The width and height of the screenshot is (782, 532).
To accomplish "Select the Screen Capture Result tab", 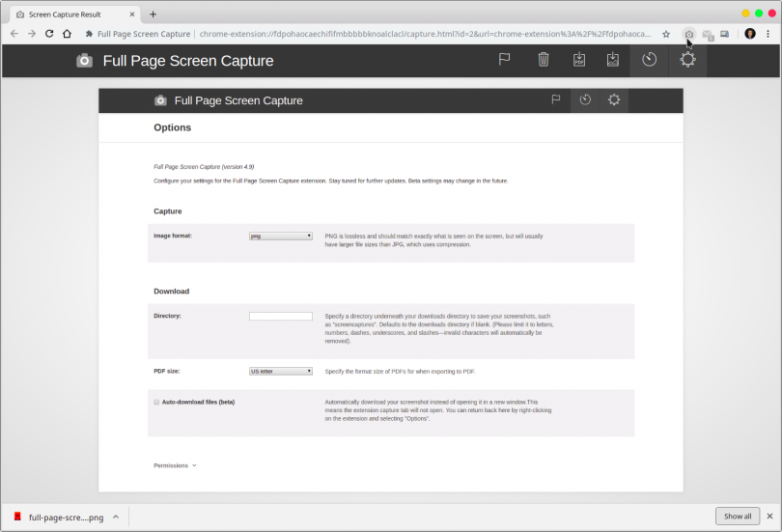I will tap(75, 14).
